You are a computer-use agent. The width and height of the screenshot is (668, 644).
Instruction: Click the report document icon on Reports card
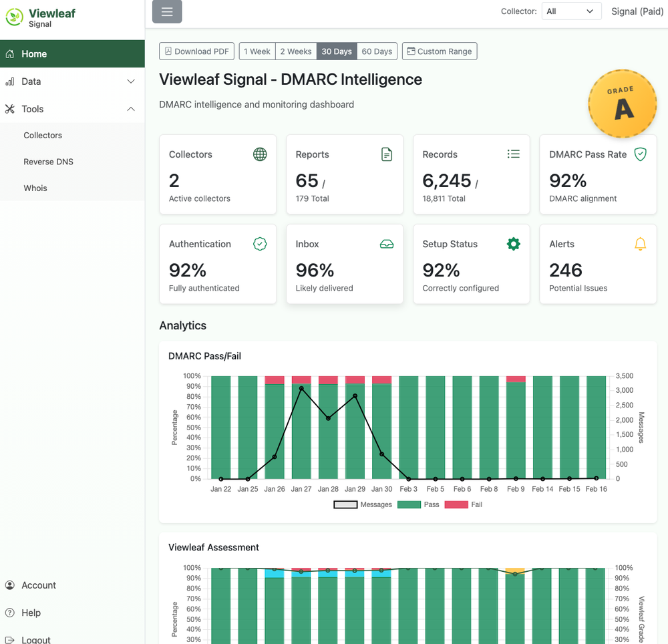tap(387, 154)
